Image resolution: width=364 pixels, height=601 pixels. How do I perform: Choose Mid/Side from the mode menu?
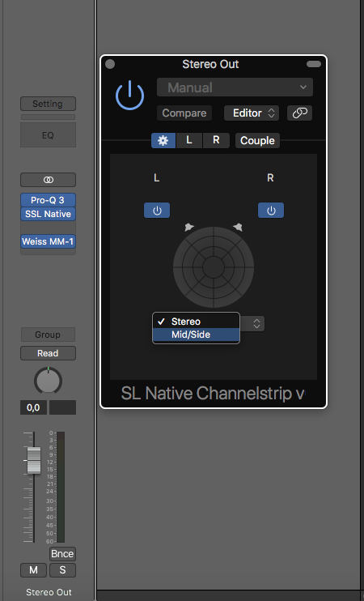point(196,335)
